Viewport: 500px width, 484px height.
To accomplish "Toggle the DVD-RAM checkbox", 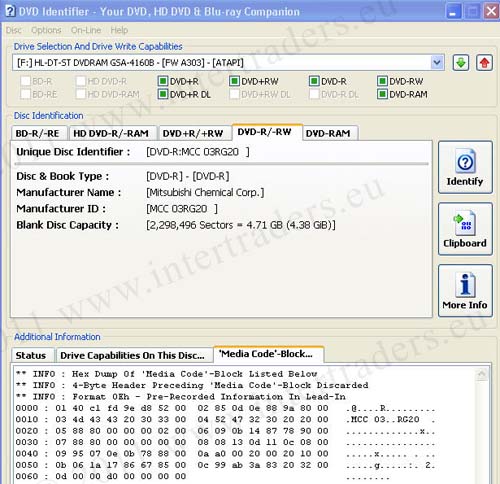I will point(382,94).
